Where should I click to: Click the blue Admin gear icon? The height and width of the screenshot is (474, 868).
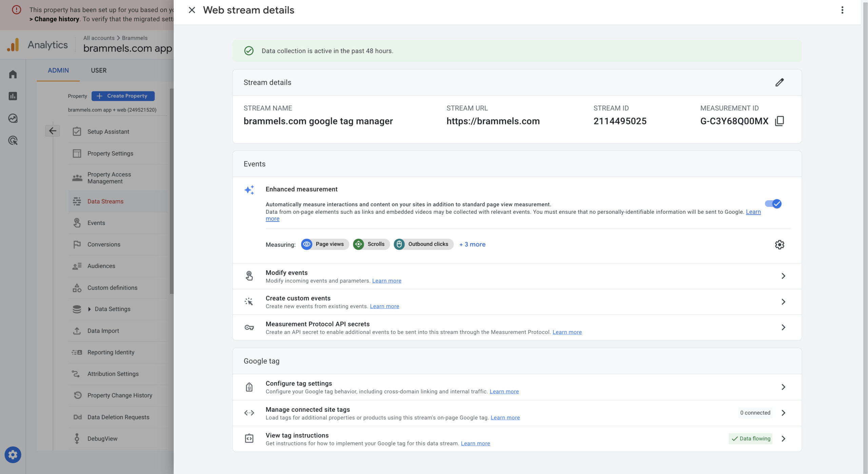coord(13,454)
